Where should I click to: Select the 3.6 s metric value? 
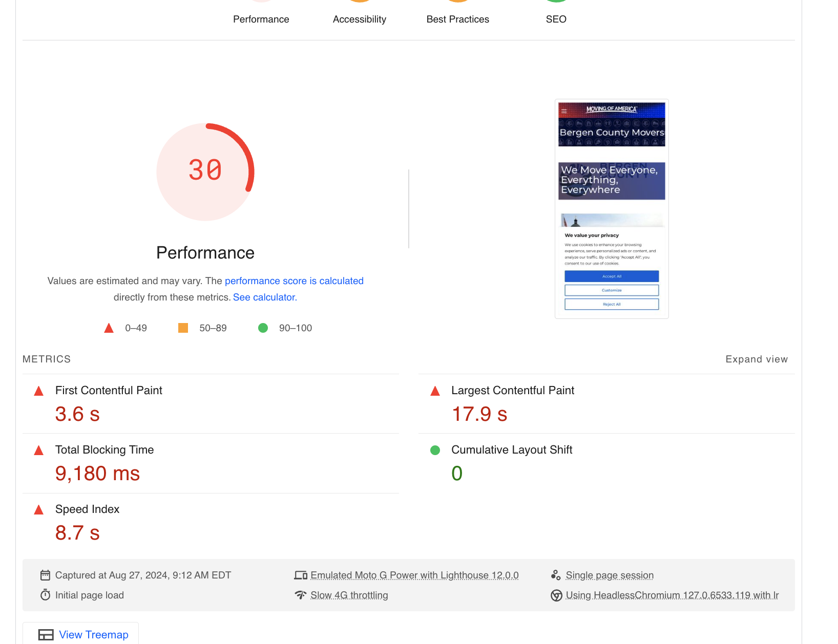coord(77,414)
